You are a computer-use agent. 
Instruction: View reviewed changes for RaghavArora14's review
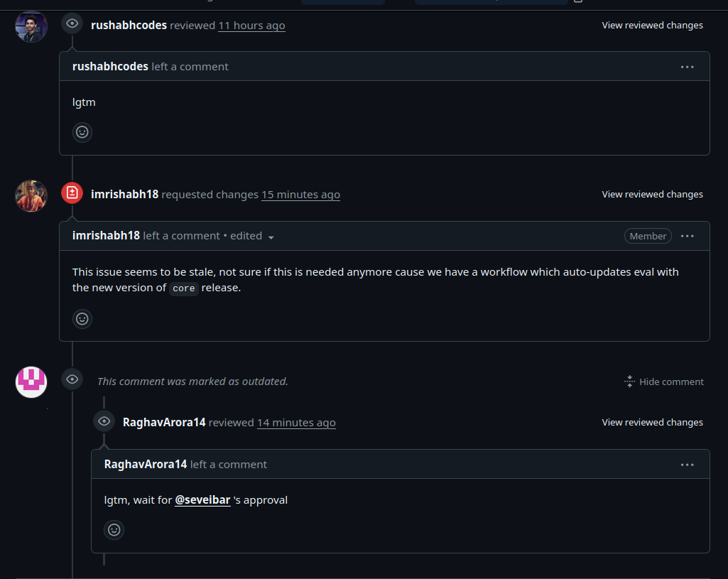point(652,423)
